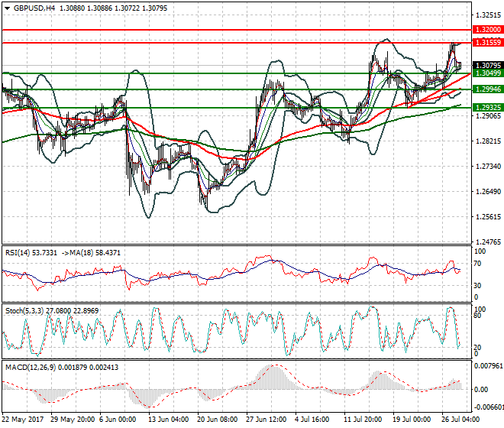The height and width of the screenshot is (428, 504).
Task: Select the 1.32515 price scale value
Action: click(x=488, y=15)
